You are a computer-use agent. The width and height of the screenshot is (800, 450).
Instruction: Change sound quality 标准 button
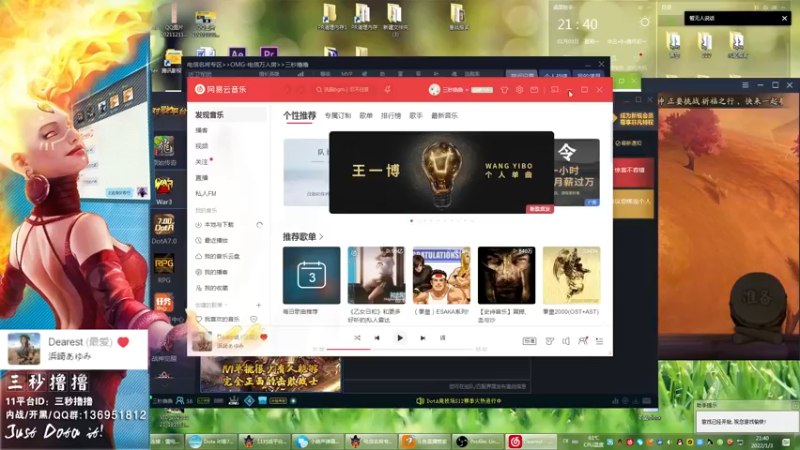(529, 341)
